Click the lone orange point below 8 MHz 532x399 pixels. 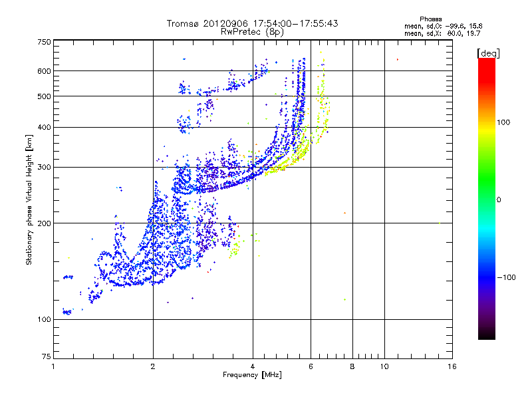click(344, 213)
